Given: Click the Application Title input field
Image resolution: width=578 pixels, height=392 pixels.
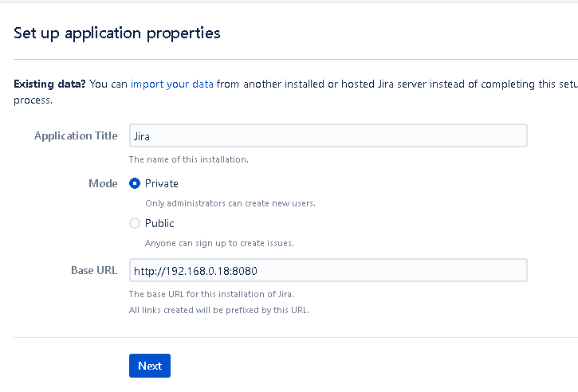Looking at the screenshot, I should (x=328, y=135).
